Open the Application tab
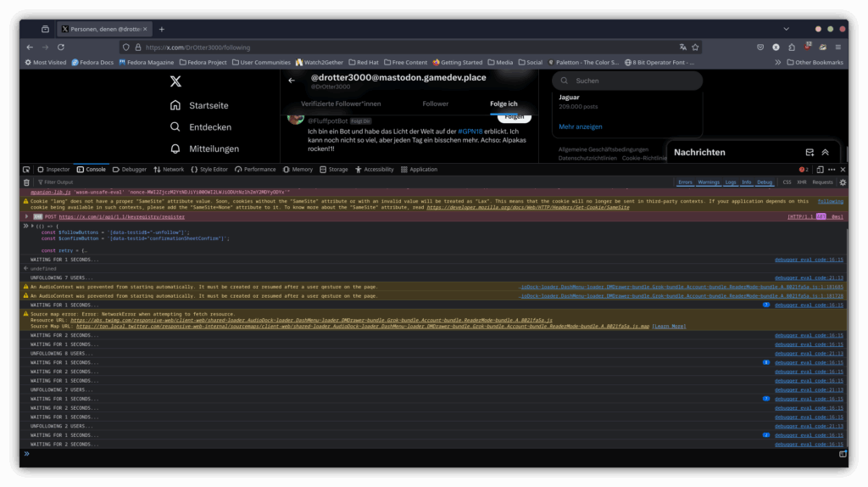Viewport: 868px width, 487px height. click(419, 170)
